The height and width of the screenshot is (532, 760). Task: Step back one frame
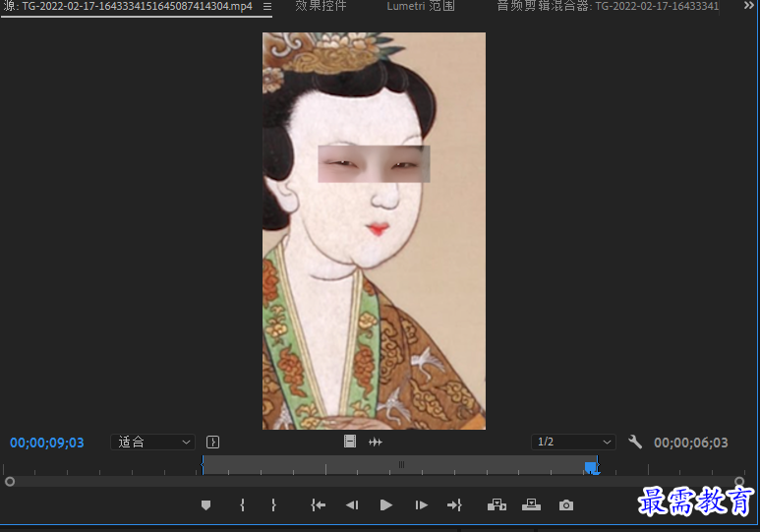(x=352, y=505)
